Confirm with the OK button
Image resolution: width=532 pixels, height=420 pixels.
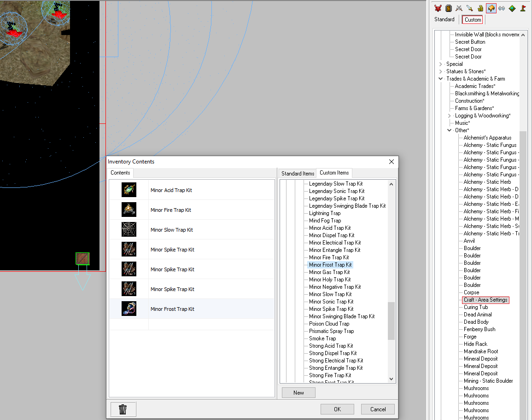point(337,409)
